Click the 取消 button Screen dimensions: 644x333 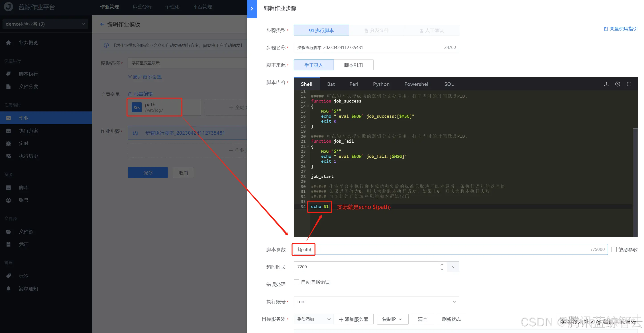click(x=183, y=173)
